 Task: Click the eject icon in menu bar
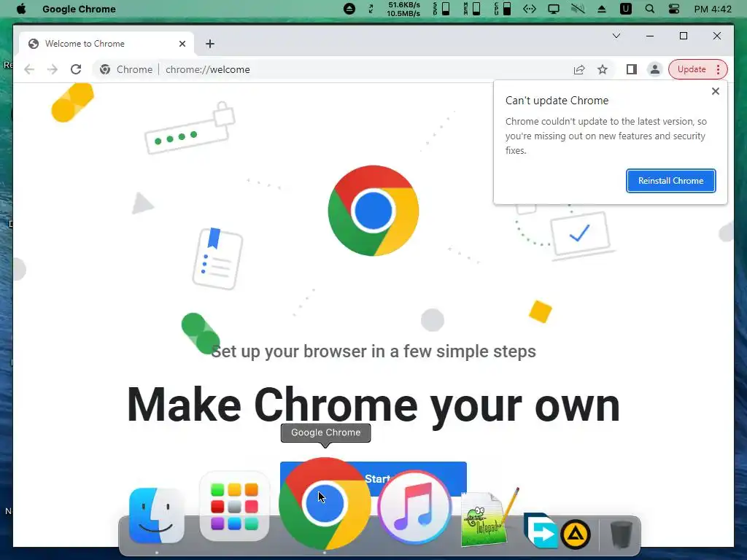click(602, 9)
